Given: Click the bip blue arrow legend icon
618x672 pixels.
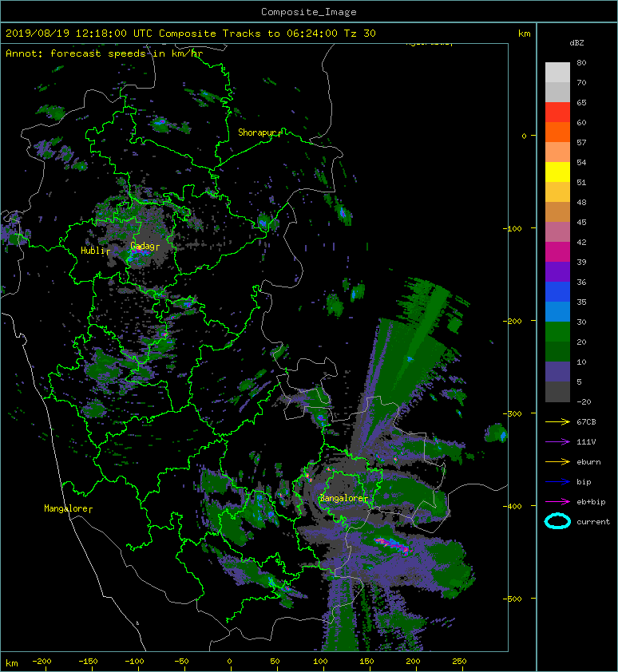Looking at the screenshot, I should (557, 482).
